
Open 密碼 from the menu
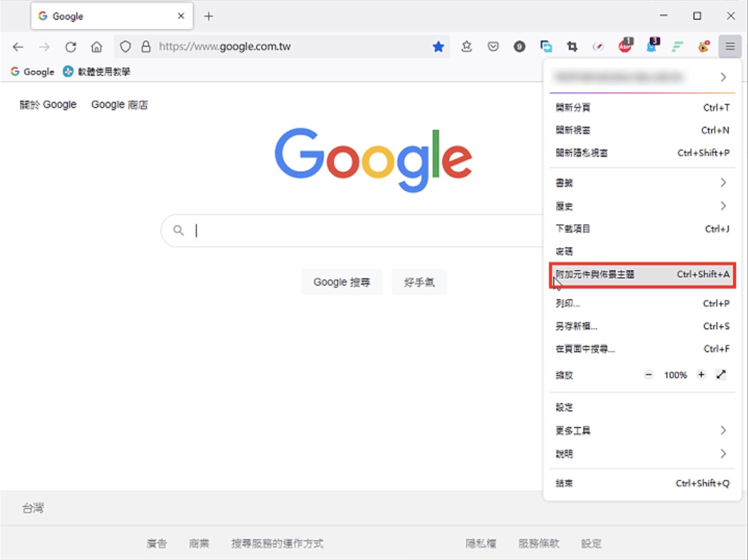pyautogui.click(x=643, y=251)
